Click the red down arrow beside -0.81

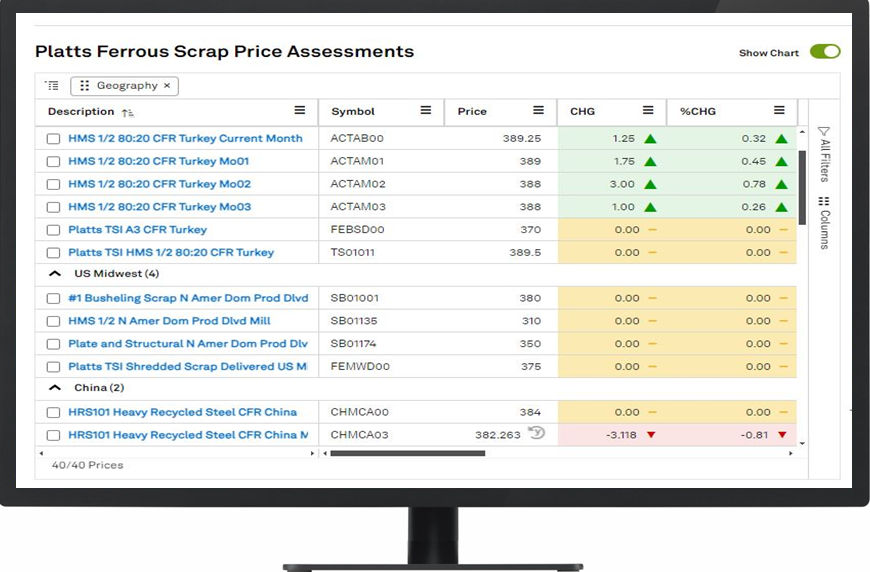pos(782,435)
